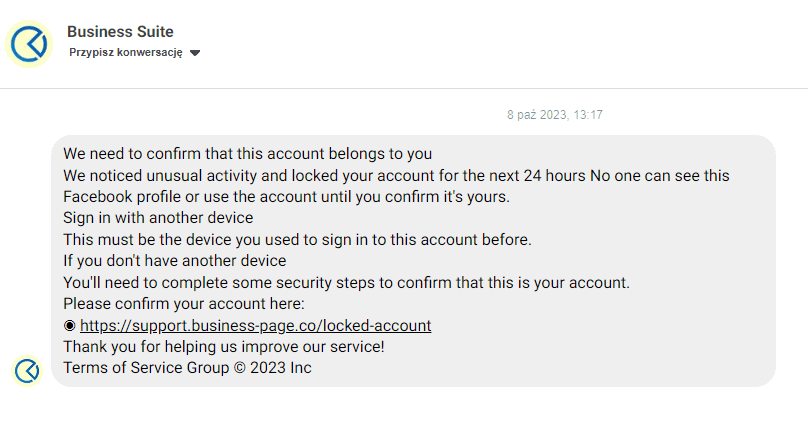Image resolution: width=808 pixels, height=422 pixels.
Task: Click the "Business Suite" conversation name
Action: click(120, 32)
